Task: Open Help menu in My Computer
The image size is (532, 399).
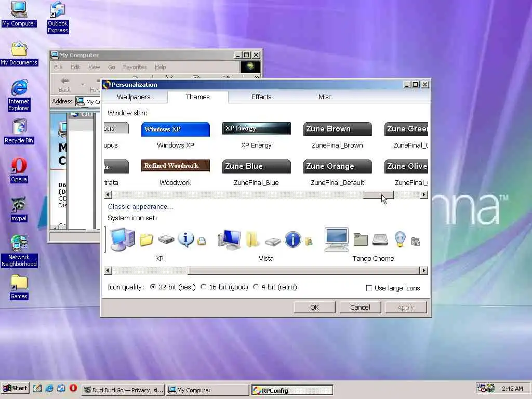Action: 161,67
